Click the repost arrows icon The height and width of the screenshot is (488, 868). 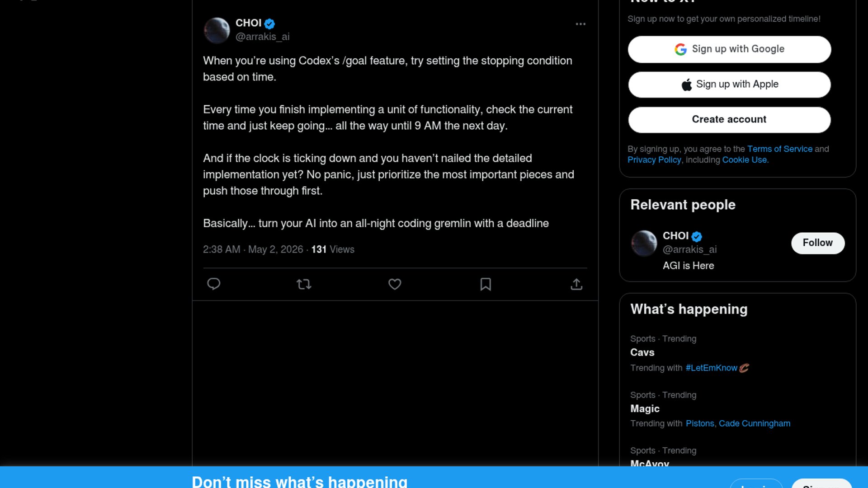coord(304,284)
